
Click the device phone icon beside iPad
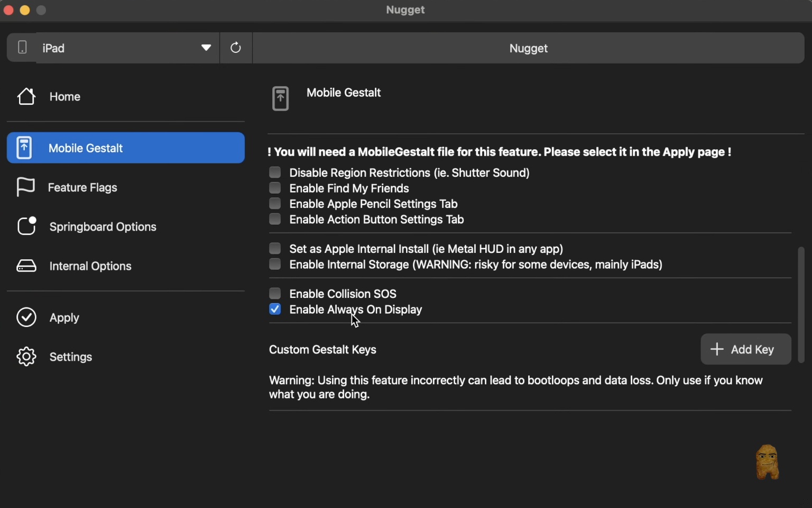click(22, 48)
